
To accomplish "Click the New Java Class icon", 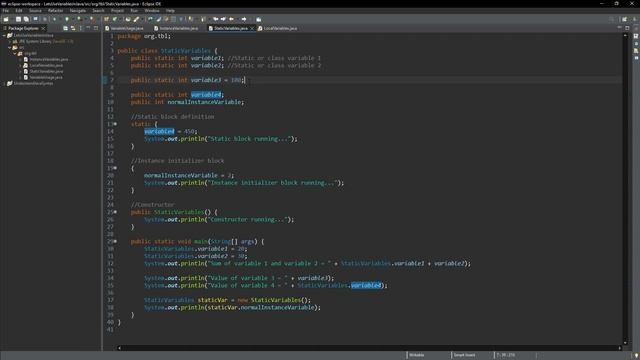I will point(115,19).
